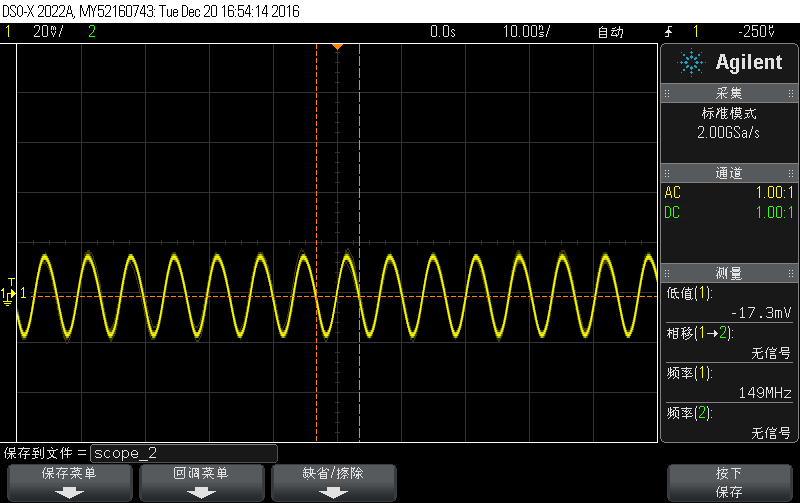This screenshot has height=503, width=800.
Task: Click the Agilent starburst logo icon
Action: [691, 63]
